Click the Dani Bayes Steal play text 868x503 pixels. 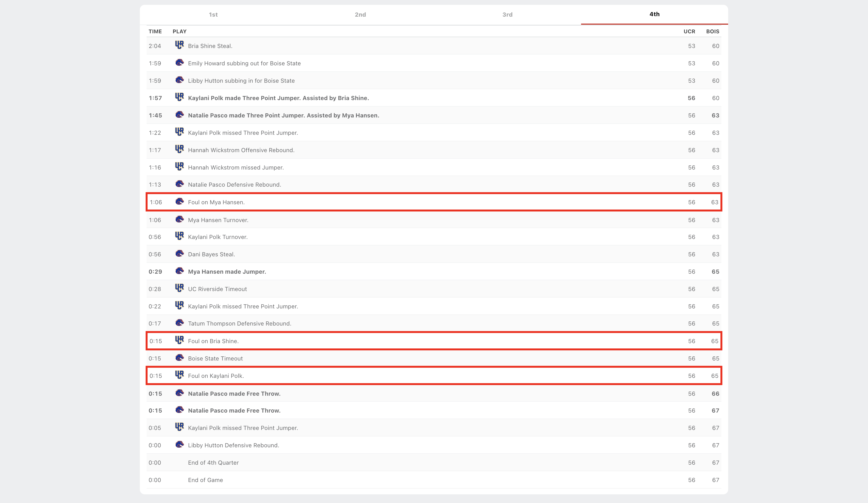(x=211, y=254)
